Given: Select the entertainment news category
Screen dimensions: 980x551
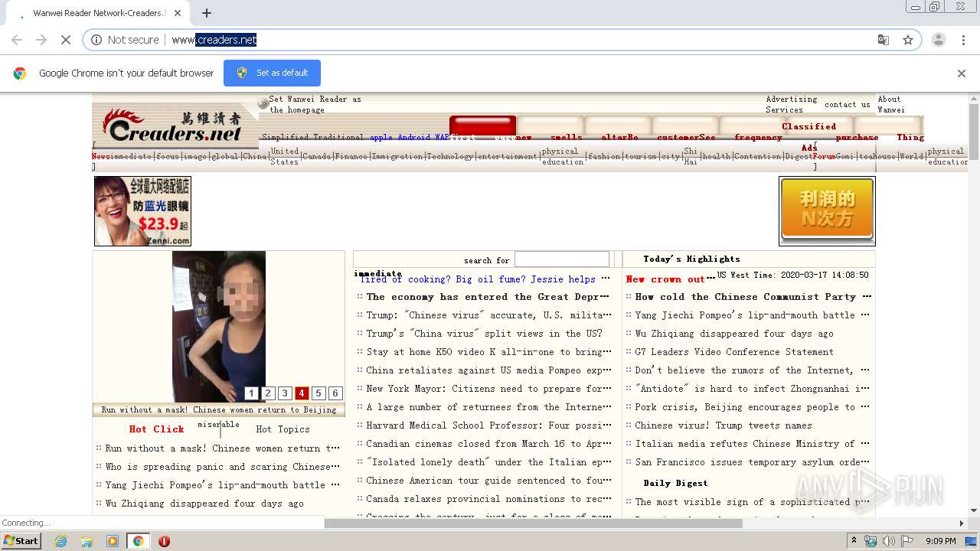Looking at the screenshot, I should [507, 156].
